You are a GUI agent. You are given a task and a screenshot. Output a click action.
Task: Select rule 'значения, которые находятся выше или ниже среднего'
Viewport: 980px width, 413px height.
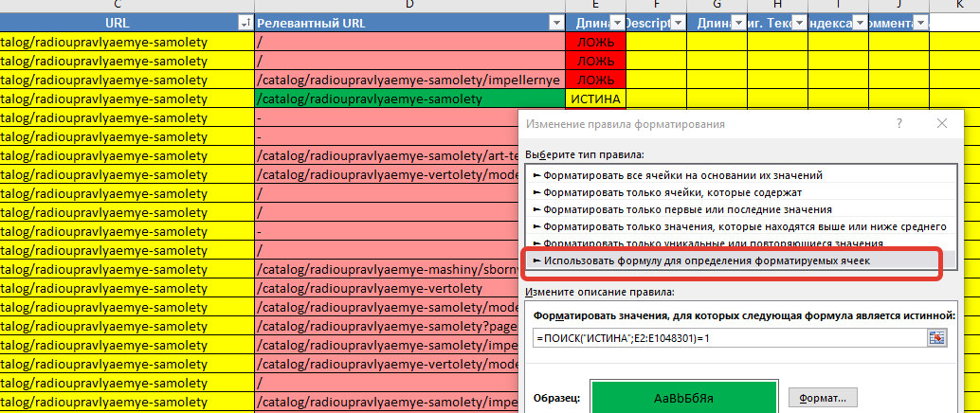pos(738,226)
